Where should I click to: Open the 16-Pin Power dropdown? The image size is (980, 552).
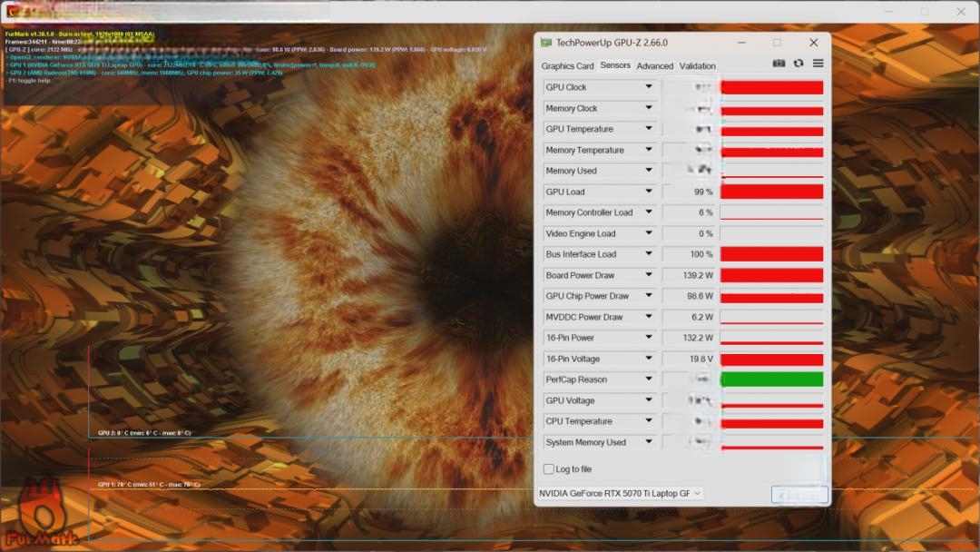pyautogui.click(x=649, y=338)
